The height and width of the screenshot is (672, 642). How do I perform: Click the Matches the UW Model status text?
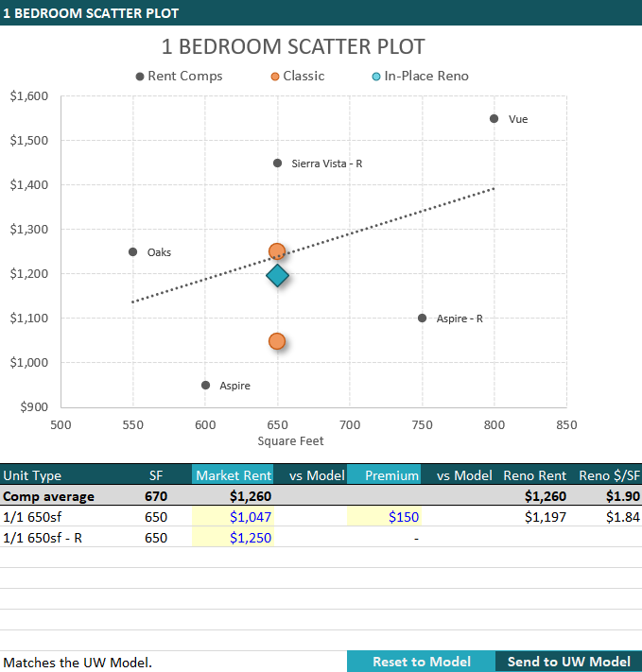point(78,663)
